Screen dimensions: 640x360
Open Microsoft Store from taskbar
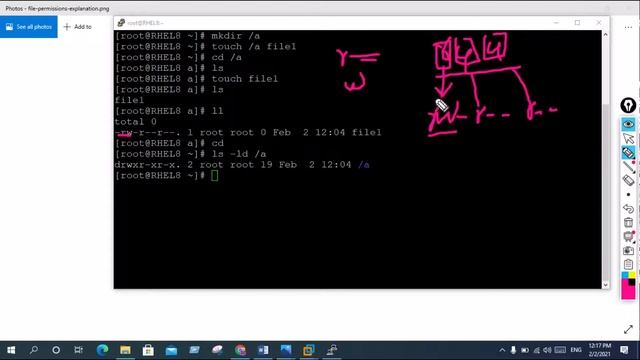[148, 350]
